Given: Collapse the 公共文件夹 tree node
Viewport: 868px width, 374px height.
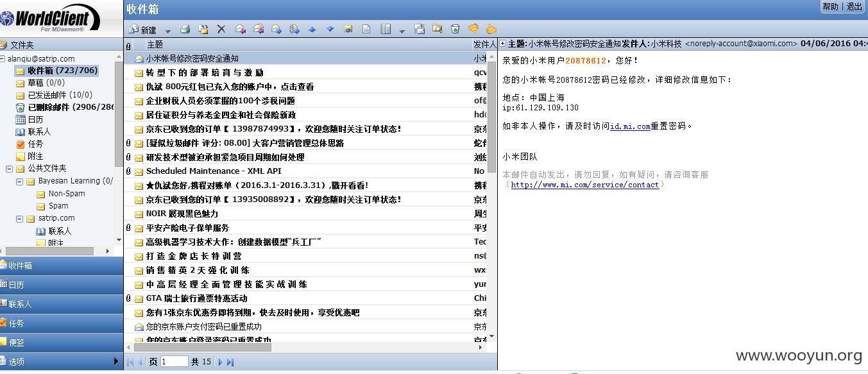Looking at the screenshot, I should [x=10, y=169].
